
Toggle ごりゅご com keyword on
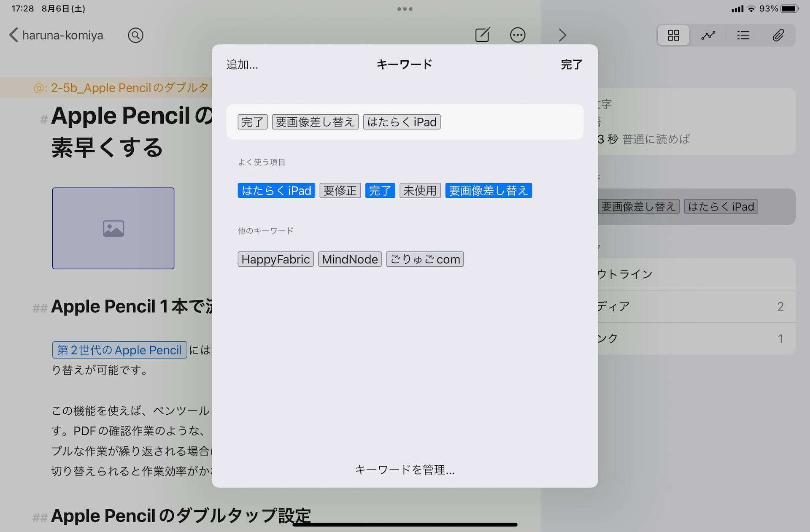425,259
